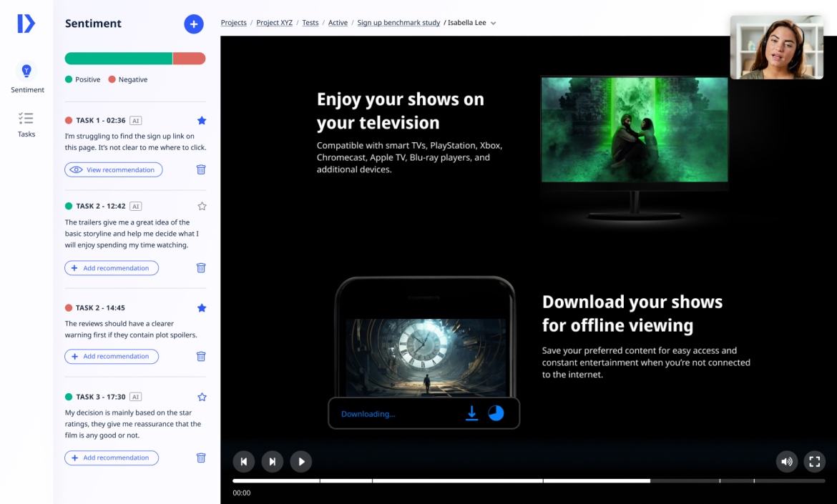Select the TASK 2 - 12:42 timestamp
The height and width of the screenshot is (504, 837).
[101, 206]
